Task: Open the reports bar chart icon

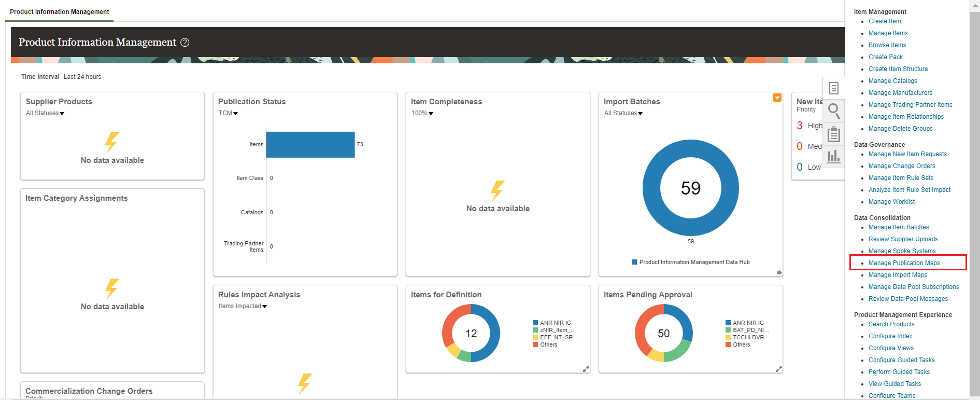Action: (x=833, y=156)
